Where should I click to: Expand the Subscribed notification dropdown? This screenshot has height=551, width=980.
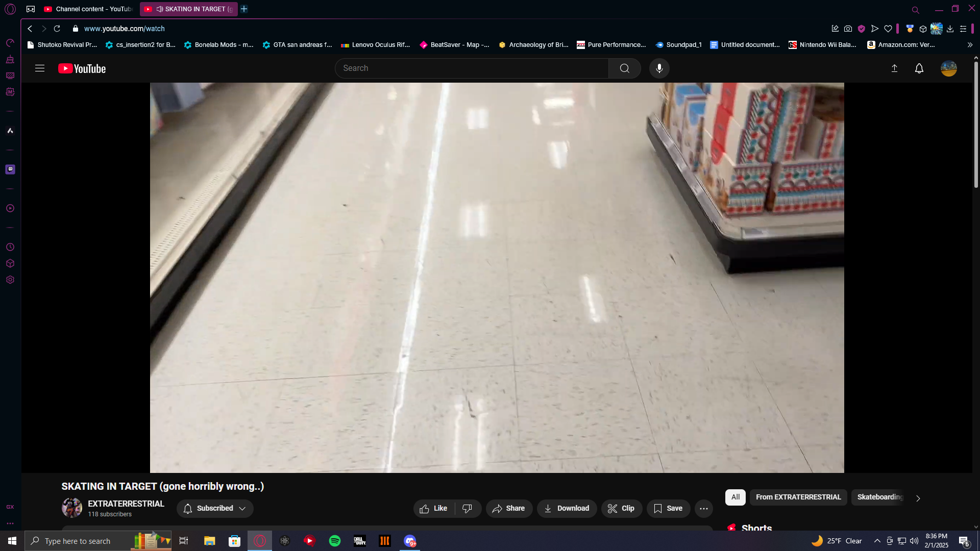point(215,508)
